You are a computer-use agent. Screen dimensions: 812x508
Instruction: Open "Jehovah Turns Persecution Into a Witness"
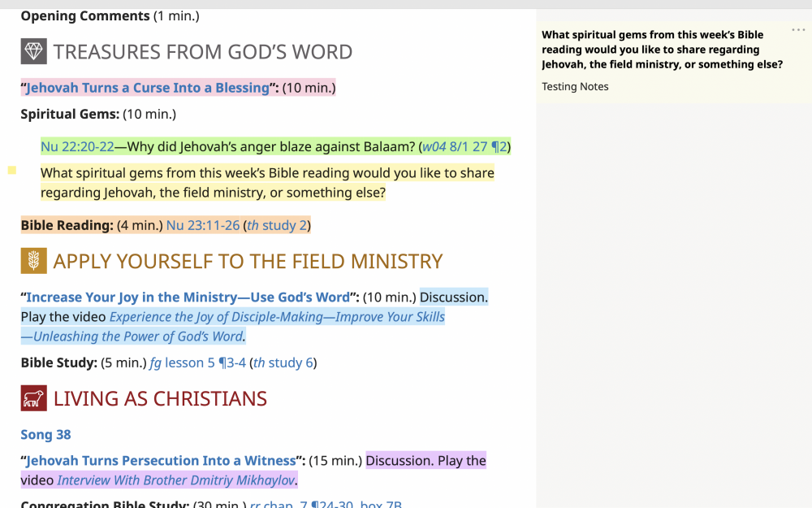tap(161, 461)
